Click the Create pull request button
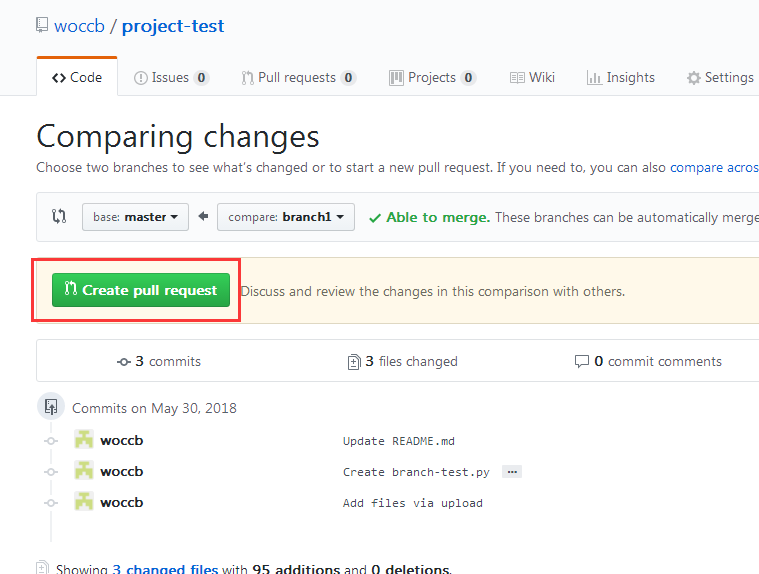 [x=141, y=290]
